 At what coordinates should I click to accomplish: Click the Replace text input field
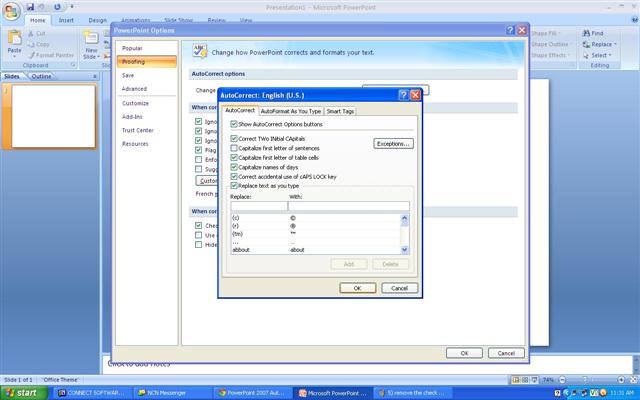click(259, 206)
